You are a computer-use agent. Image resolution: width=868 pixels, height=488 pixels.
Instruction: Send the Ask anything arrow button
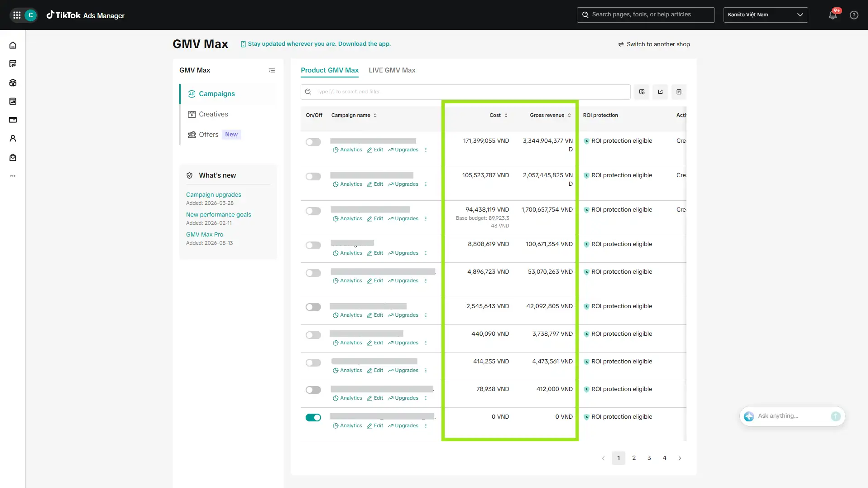835,416
